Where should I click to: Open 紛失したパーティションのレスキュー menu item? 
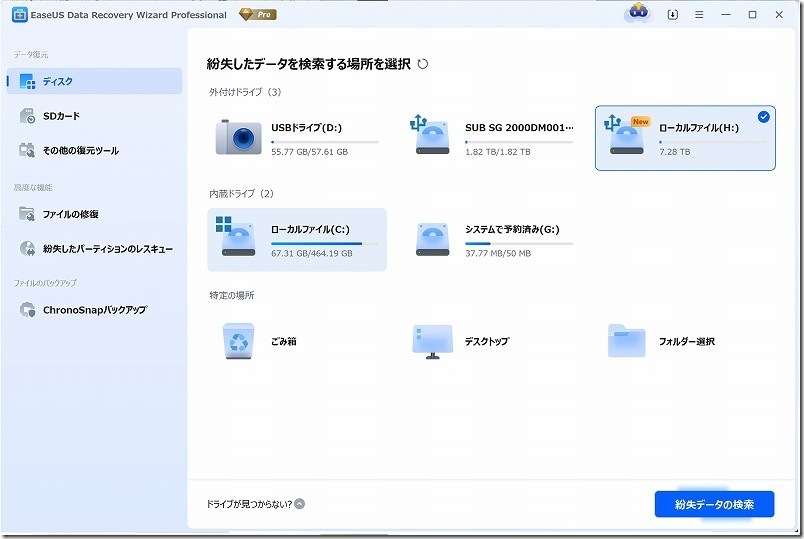(x=94, y=249)
